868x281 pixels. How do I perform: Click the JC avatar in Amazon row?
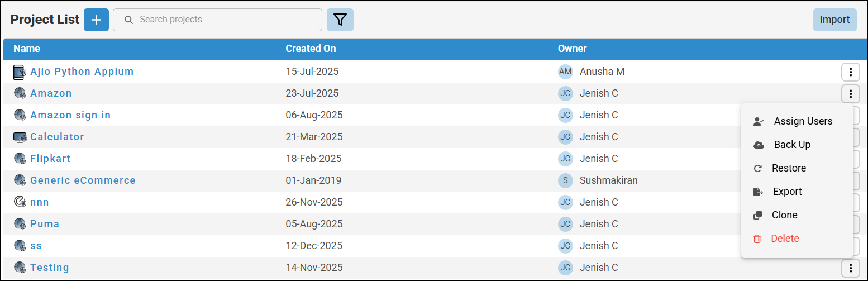point(565,93)
